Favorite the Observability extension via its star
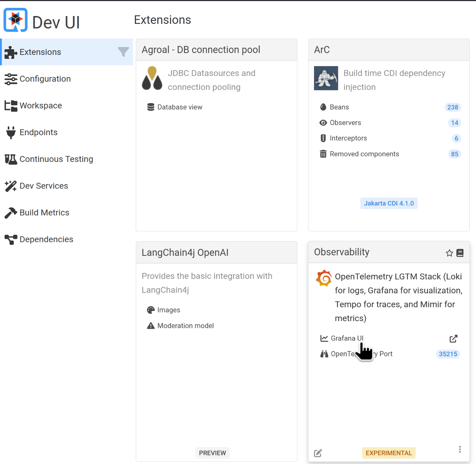The height and width of the screenshot is (464, 476). tap(449, 253)
